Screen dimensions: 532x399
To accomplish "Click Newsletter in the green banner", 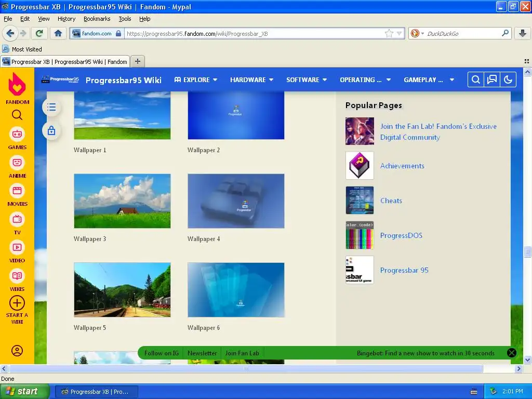I will [202, 353].
